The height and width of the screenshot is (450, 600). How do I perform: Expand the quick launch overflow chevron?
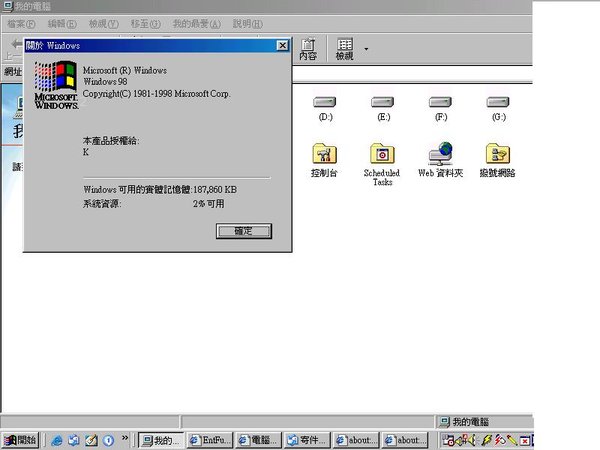tap(125, 438)
